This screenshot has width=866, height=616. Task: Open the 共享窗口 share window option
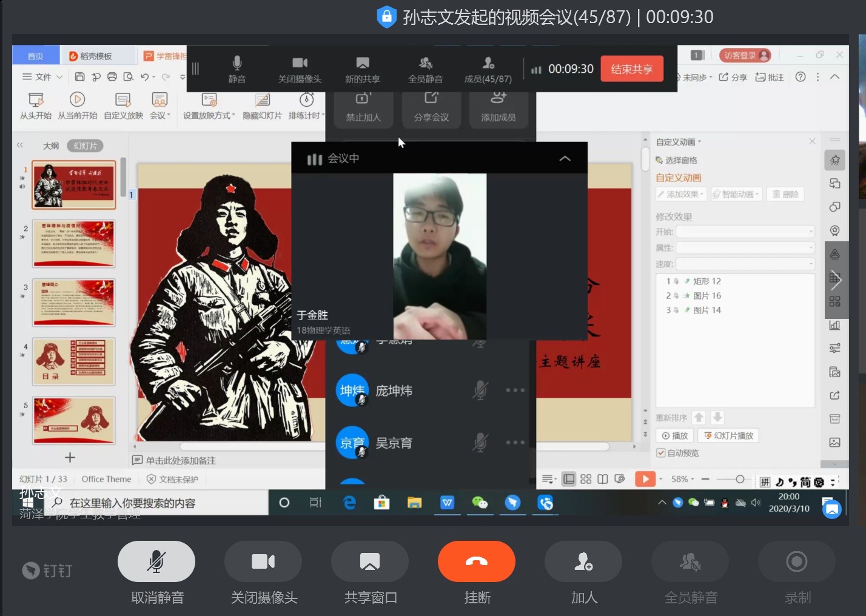(370, 561)
